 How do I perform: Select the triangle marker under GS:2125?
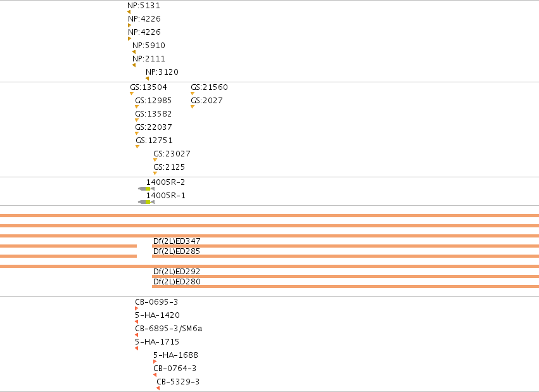(x=155, y=174)
